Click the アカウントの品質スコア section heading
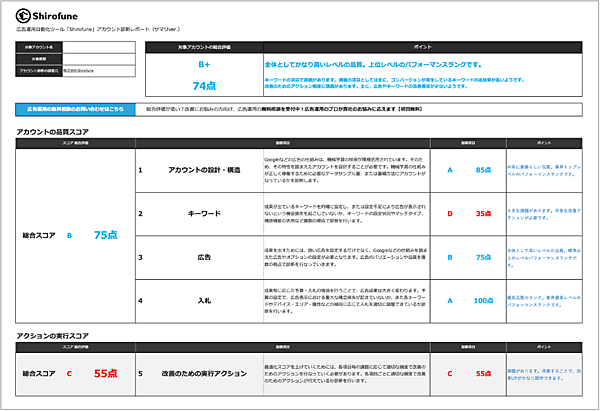 pyautogui.click(x=60, y=132)
